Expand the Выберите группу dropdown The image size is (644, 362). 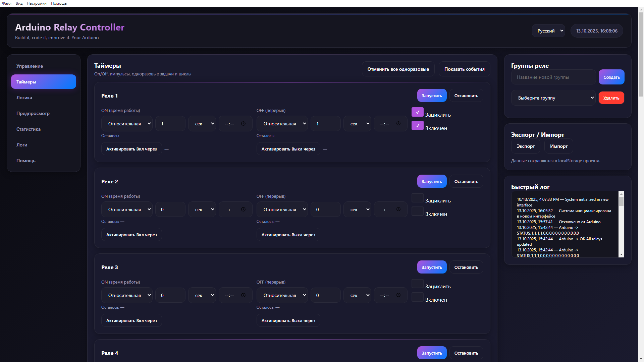click(553, 98)
